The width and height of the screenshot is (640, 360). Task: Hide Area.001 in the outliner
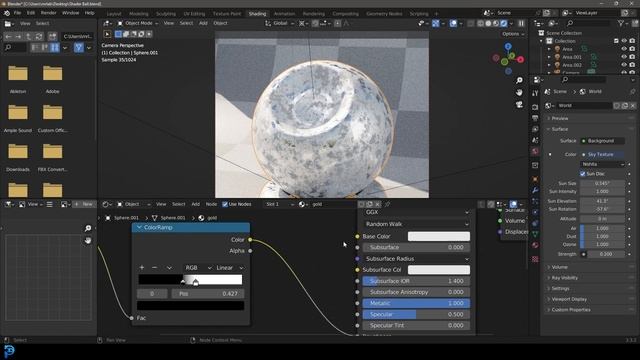(x=624, y=57)
